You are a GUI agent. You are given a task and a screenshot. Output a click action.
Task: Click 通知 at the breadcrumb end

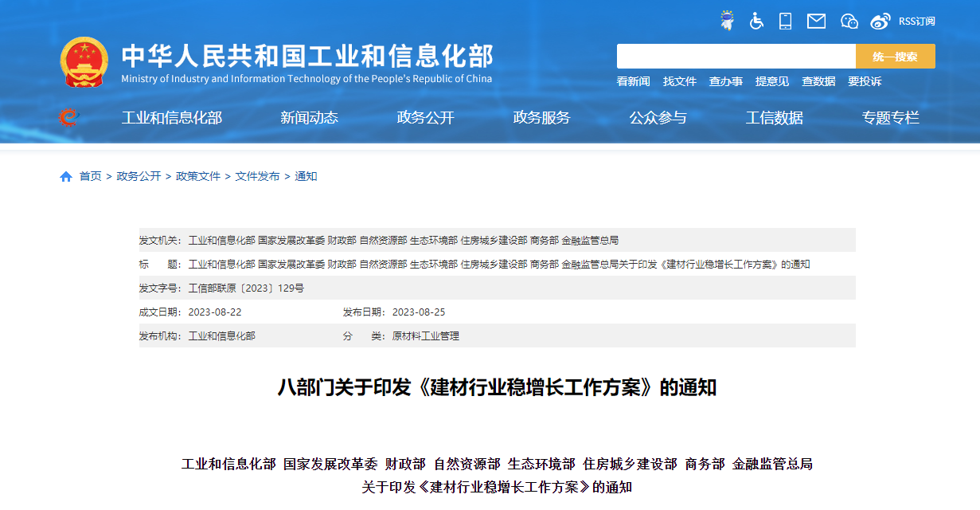pos(306,176)
